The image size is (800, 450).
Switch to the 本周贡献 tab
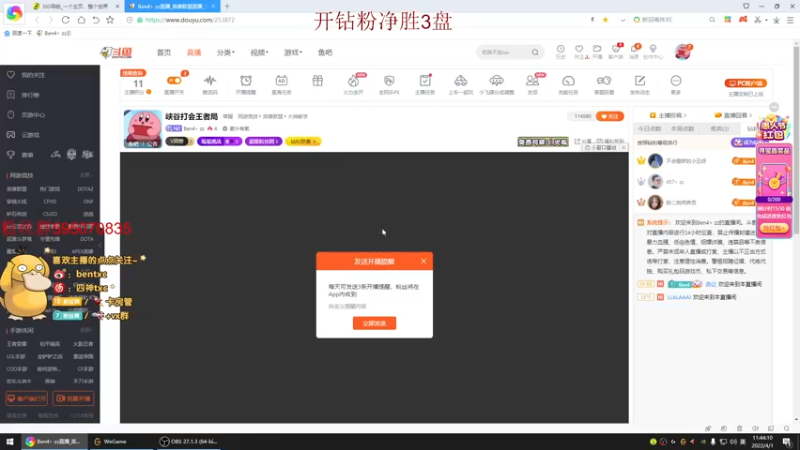(x=682, y=129)
